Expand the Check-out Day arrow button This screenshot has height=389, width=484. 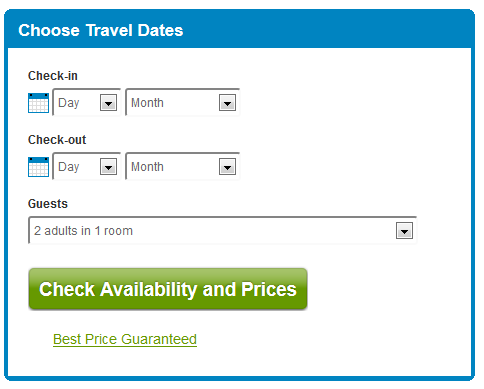pyautogui.click(x=108, y=167)
